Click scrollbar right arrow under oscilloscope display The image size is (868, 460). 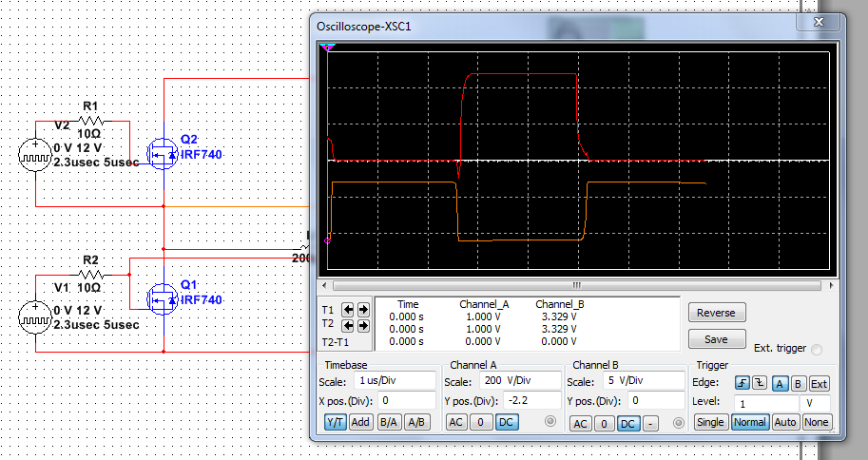pos(831,286)
